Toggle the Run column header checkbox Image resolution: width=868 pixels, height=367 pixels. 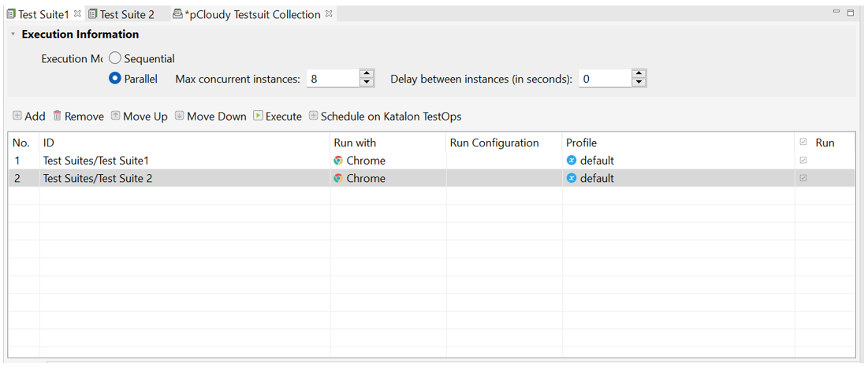[803, 143]
